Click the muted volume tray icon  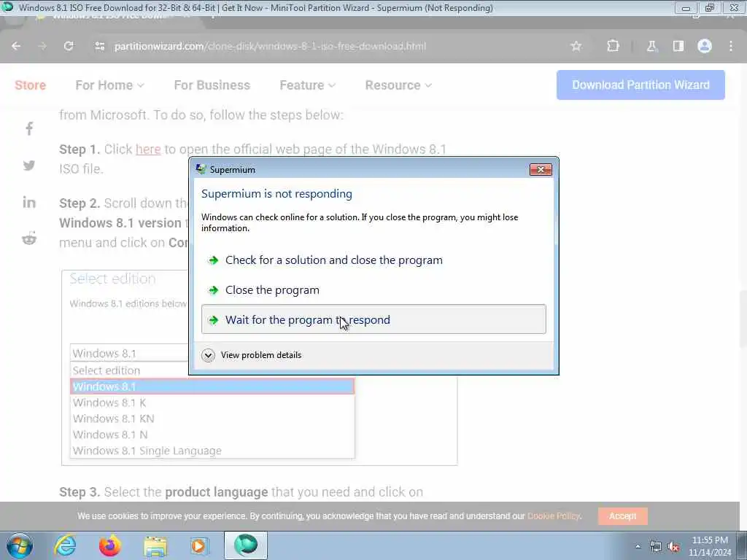click(x=673, y=547)
